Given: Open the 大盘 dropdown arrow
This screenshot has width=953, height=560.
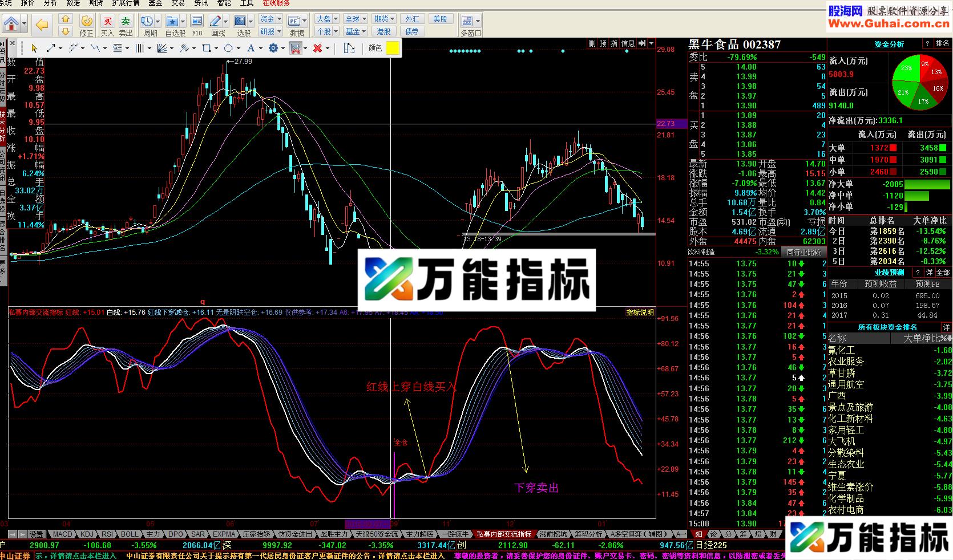Looking at the screenshot, I should tap(335, 18).
